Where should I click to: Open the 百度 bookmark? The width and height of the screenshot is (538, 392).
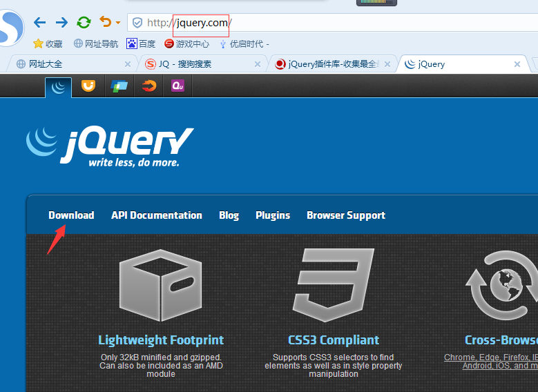point(141,44)
